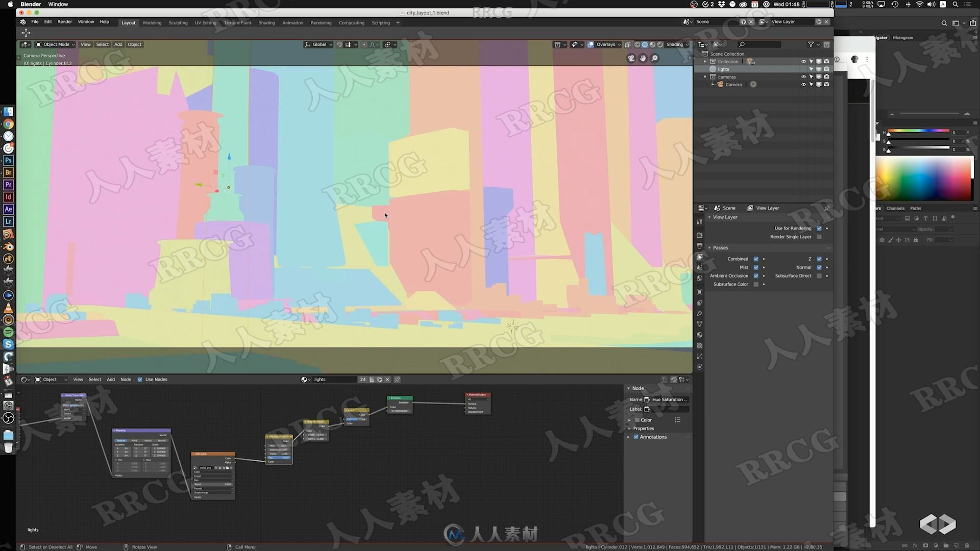Click the material user count 24
980x551 pixels.
point(362,380)
